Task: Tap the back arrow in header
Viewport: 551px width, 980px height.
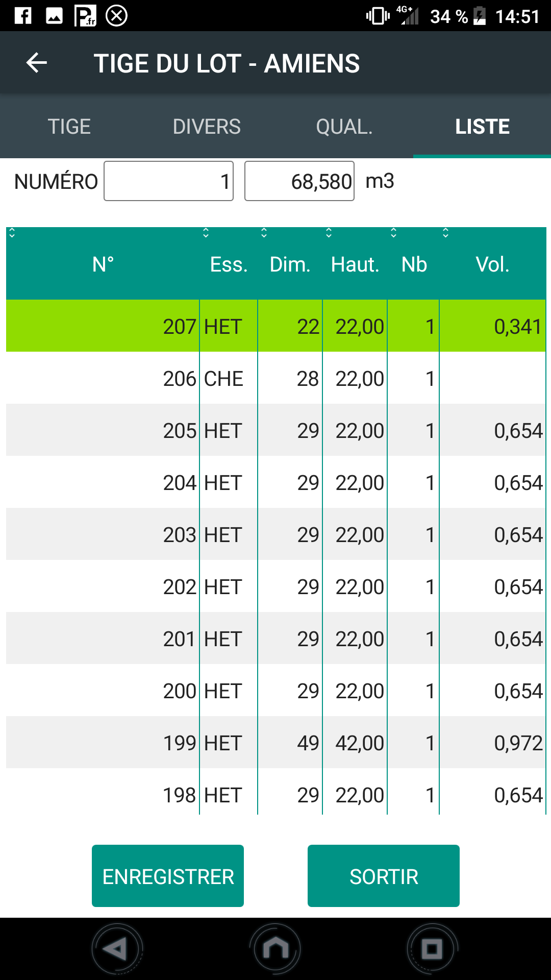Action: coord(37,63)
